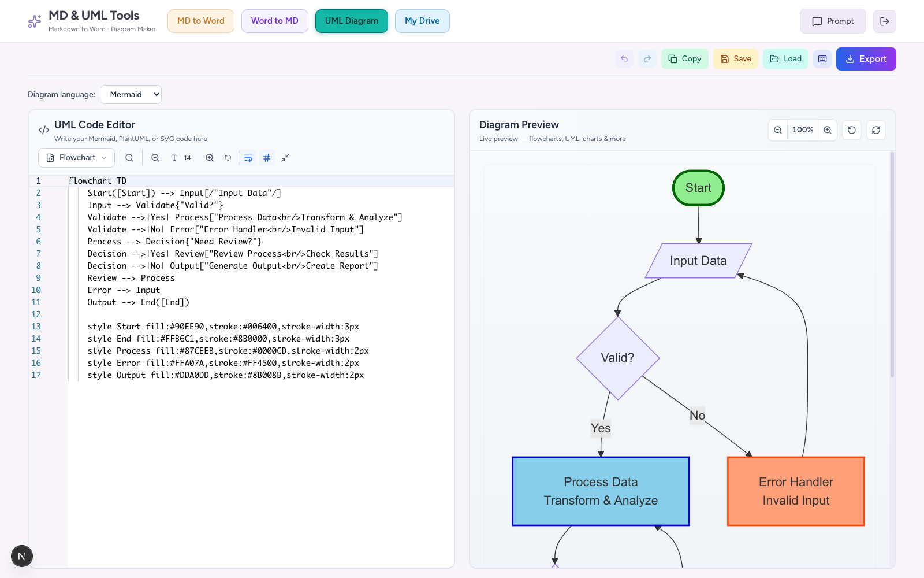Click the 'Output --> End([End])' line
Image resolution: width=924 pixels, height=578 pixels.
[x=138, y=302]
